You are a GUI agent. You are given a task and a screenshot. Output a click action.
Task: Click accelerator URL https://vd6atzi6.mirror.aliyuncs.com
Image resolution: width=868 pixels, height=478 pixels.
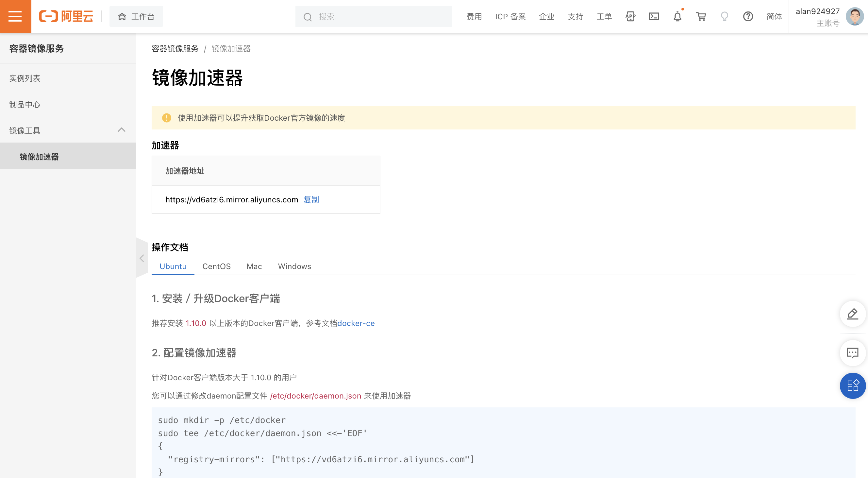[232, 199]
